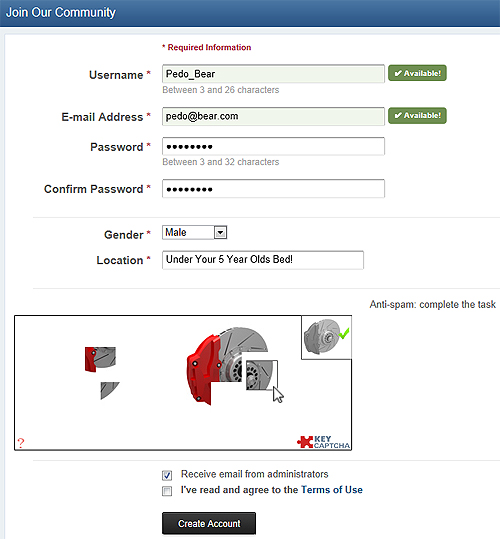This screenshot has height=539, width=500.
Task: Focus the Username input field
Action: 273,74
